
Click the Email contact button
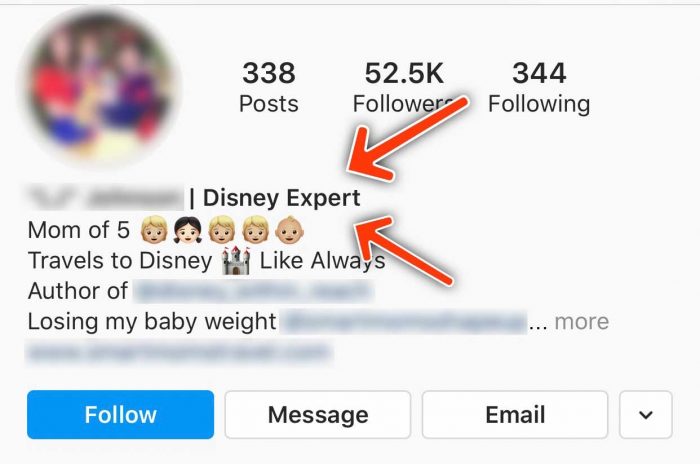click(x=515, y=414)
